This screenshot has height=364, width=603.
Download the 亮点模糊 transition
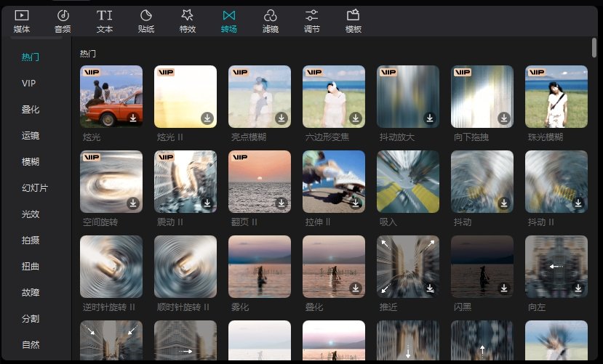click(x=281, y=118)
